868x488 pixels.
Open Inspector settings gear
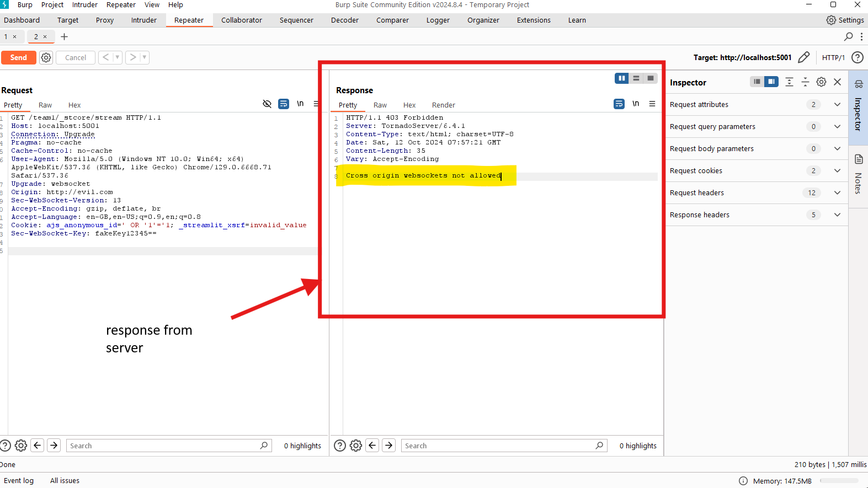pyautogui.click(x=821, y=82)
